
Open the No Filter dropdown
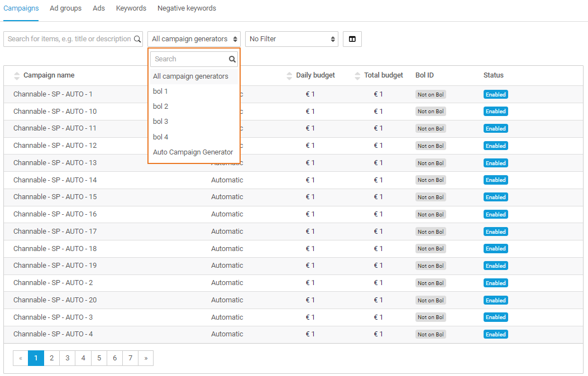[x=291, y=39]
